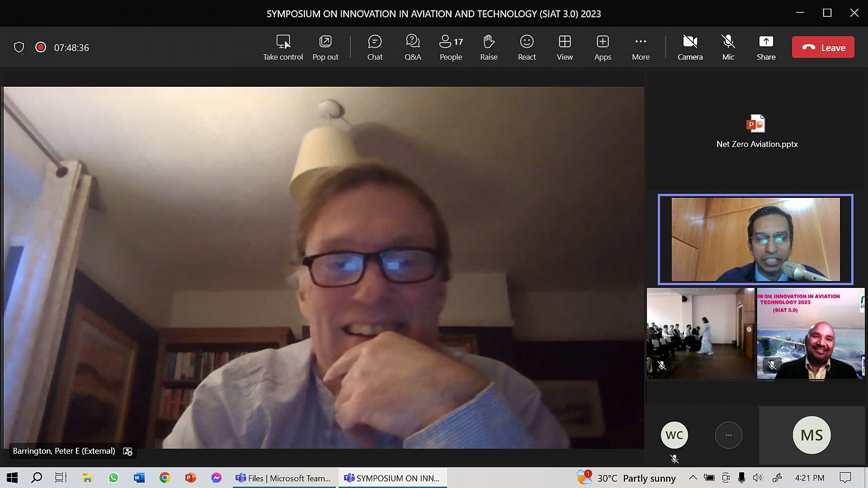Open the React emoji menu
Viewport: 868px width, 488px height.
526,47
